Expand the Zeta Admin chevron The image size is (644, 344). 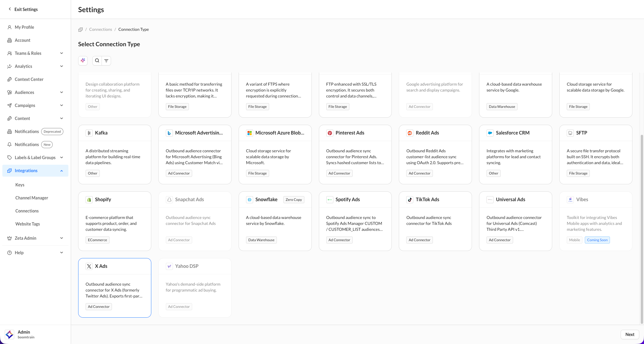click(x=62, y=238)
